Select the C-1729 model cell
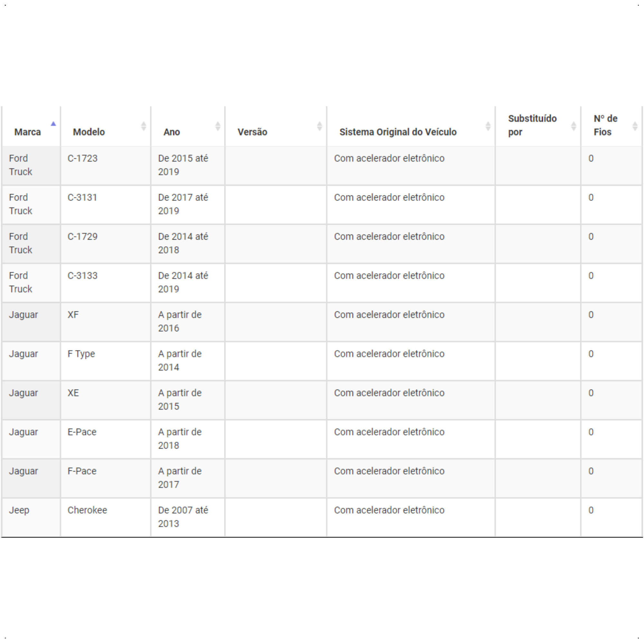 [x=106, y=244]
